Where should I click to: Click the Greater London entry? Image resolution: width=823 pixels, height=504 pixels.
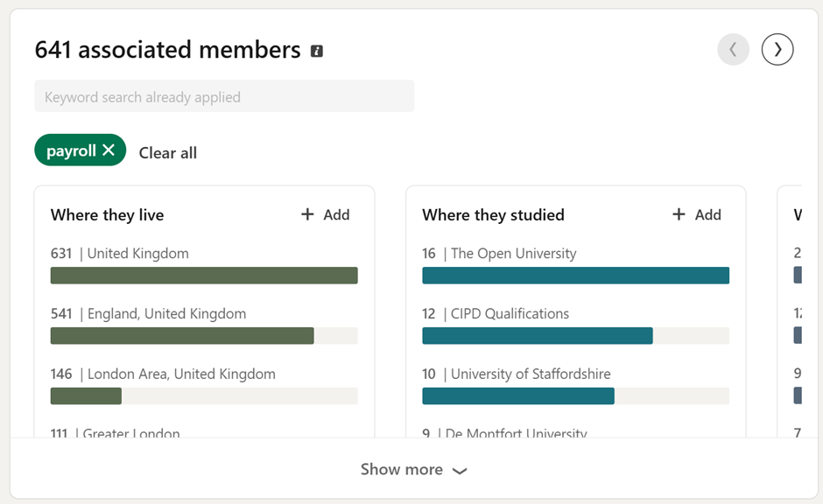[131, 432]
